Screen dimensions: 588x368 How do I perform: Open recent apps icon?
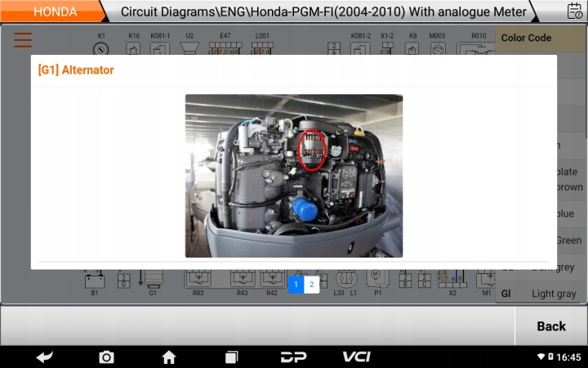point(231,357)
